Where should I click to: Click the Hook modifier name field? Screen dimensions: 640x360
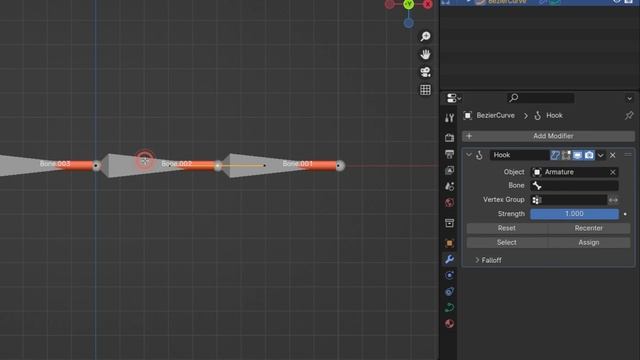pyautogui.click(x=519, y=155)
